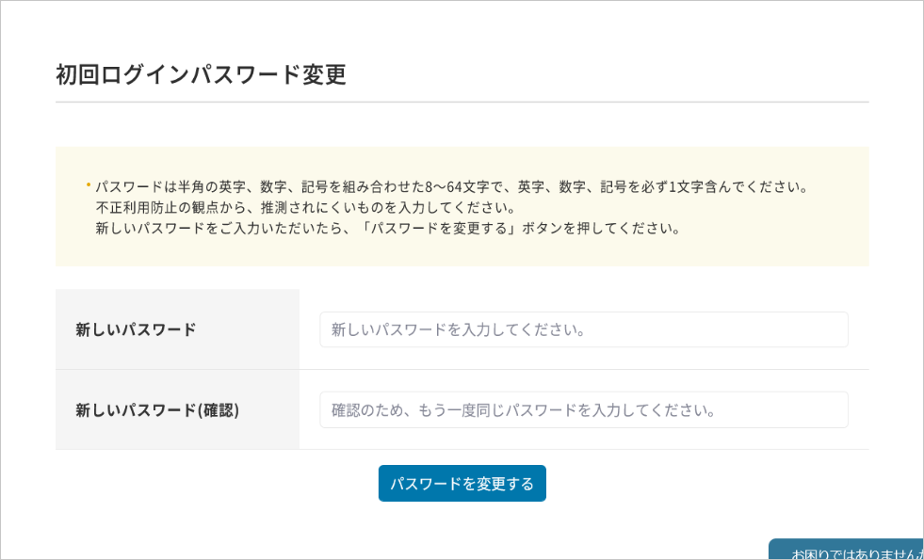The image size is (924, 560).
Task: Select the 新しいパスワード(確認) row label
Action: (x=157, y=410)
